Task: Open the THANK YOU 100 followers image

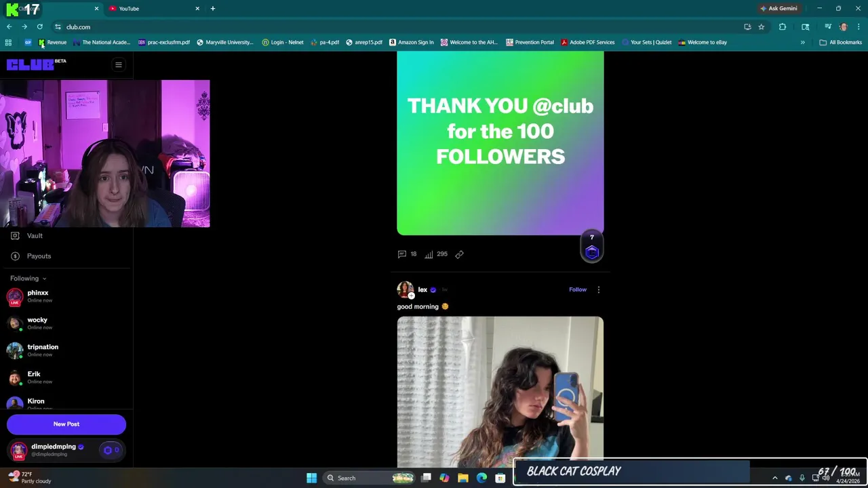Action: pyautogui.click(x=500, y=143)
